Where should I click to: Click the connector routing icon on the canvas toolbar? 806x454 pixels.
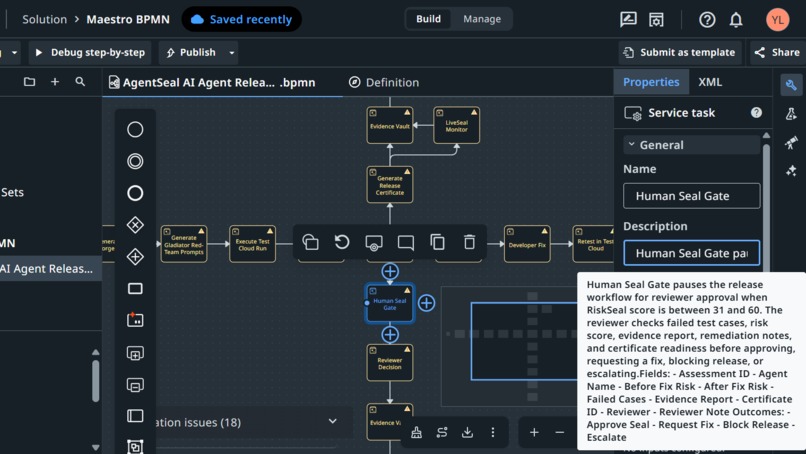[x=442, y=432]
